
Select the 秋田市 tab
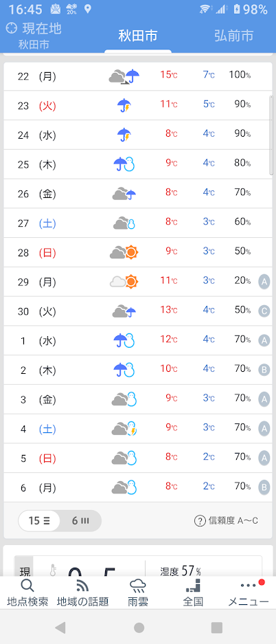click(138, 36)
